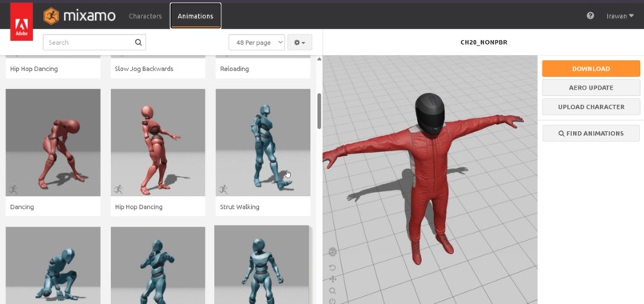
Task: Switch to the Characters tab
Action: (x=145, y=16)
